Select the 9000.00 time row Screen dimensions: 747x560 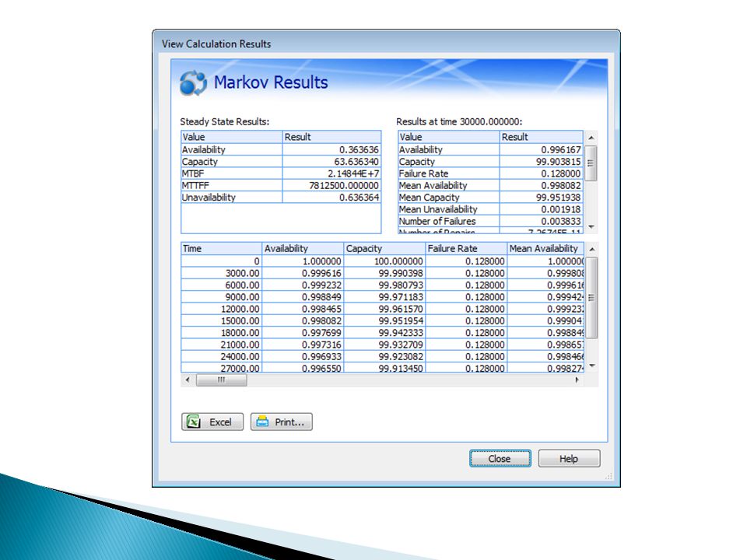pos(383,296)
